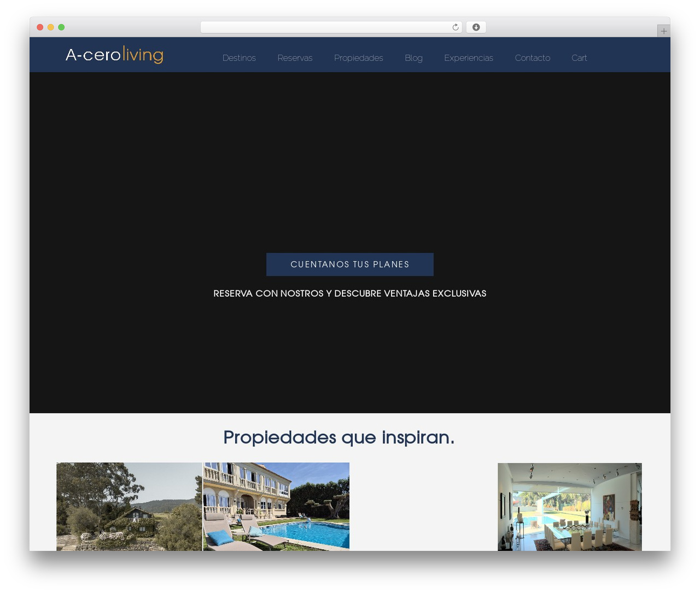Open the ivy-covered country house photo
700x593 pixels.
(130, 507)
